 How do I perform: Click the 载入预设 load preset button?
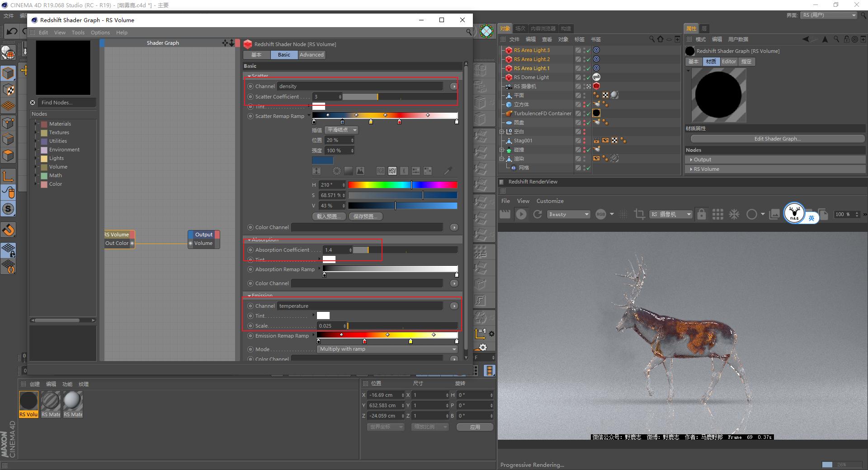329,216
